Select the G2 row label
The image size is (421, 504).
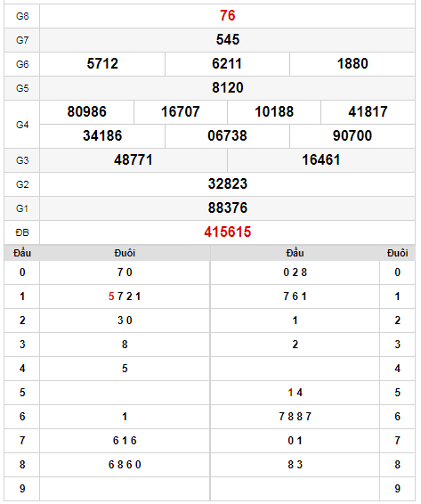pyautogui.click(x=22, y=184)
